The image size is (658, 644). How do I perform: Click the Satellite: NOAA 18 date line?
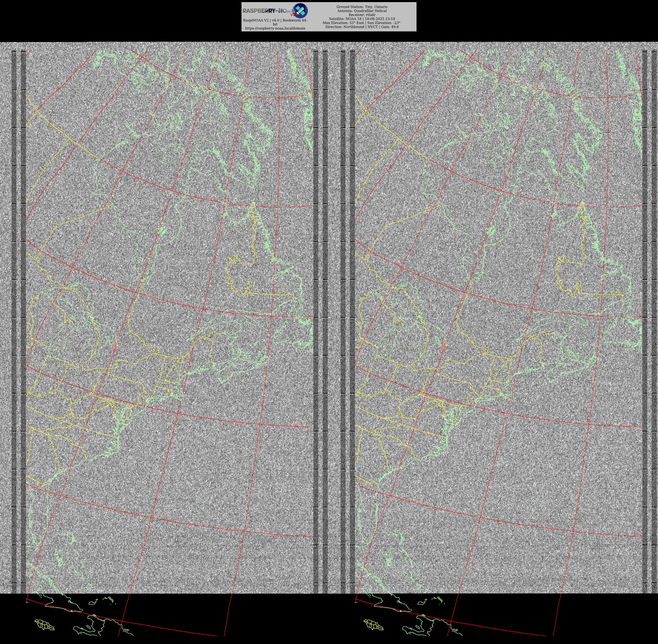pyautogui.click(x=362, y=19)
